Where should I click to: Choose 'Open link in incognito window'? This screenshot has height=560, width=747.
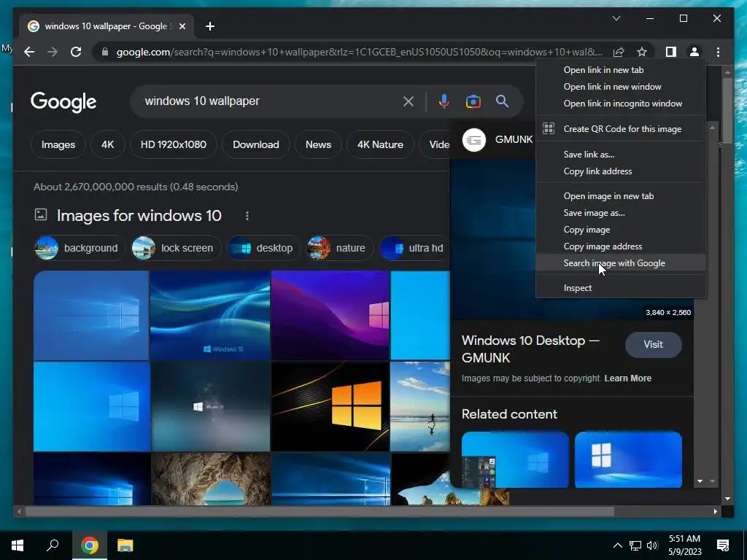(x=621, y=104)
